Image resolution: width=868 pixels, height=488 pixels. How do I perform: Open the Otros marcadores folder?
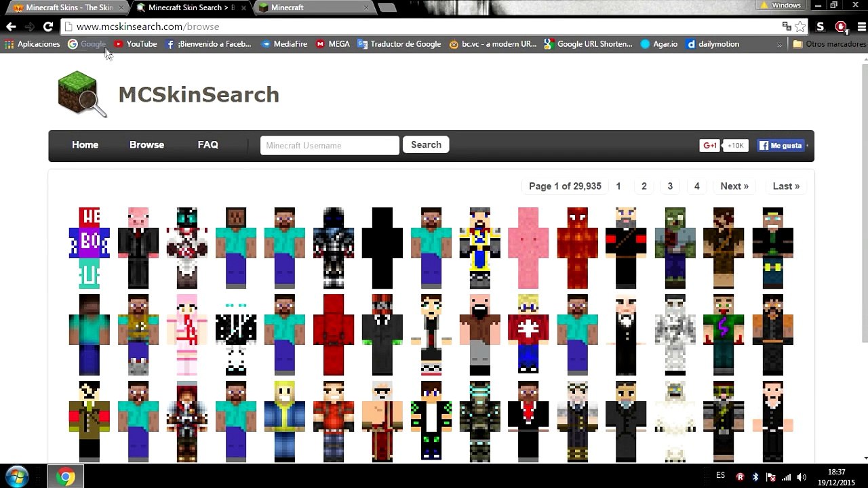(x=829, y=44)
